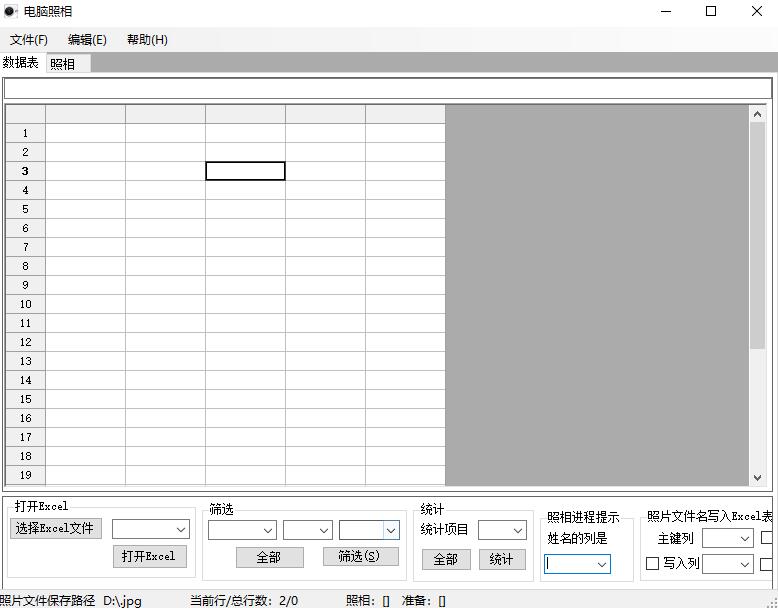778x608 pixels.
Task: Minimize the 电脑照相 window
Action: 666,11
